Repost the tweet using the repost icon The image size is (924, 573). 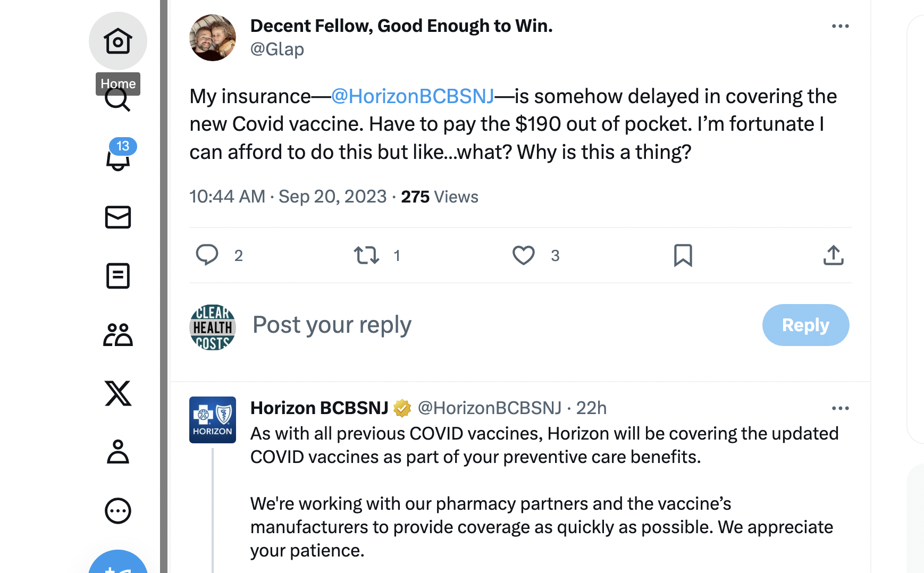tap(367, 255)
